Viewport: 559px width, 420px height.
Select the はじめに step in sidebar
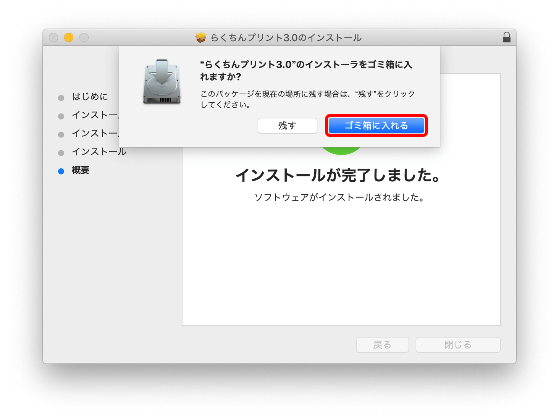[x=89, y=97]
